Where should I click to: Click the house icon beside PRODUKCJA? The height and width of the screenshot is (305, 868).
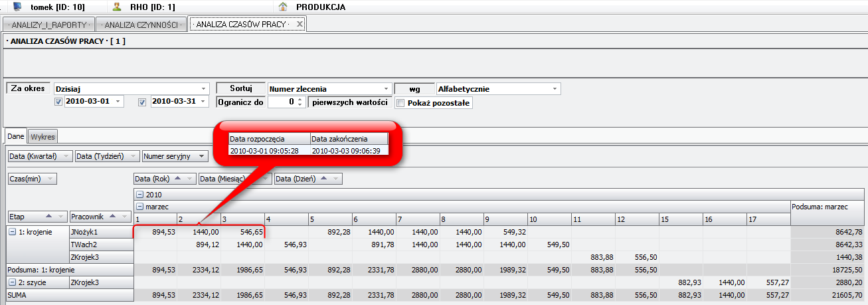(284, 7)
